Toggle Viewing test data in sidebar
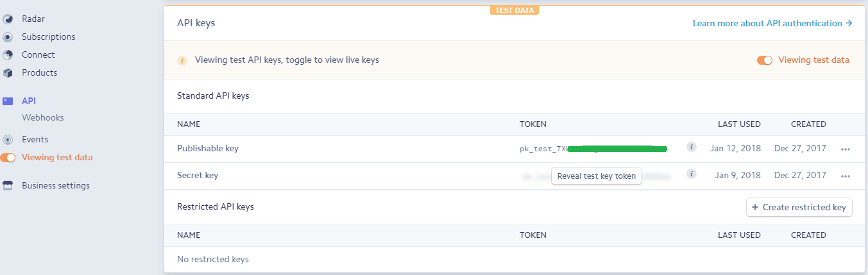The height and width of the screenshot is (275, 868). coord(8,158)
